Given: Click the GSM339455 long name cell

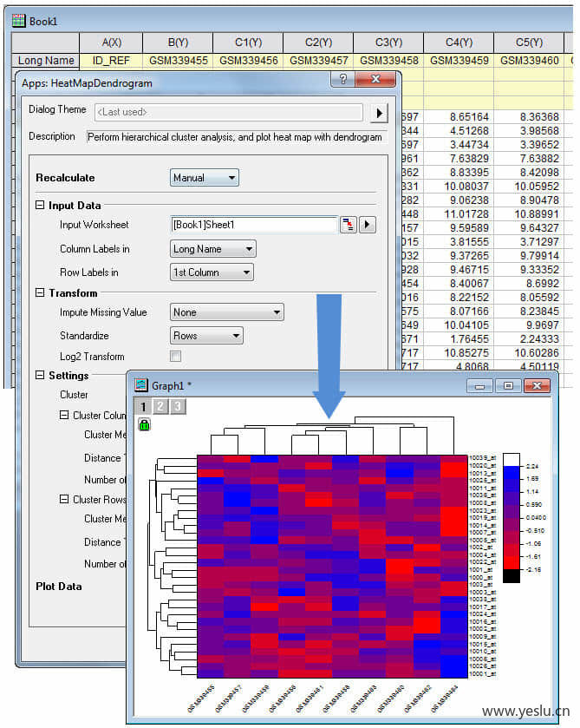Looking at the screenshot, I should pos(179,61).
